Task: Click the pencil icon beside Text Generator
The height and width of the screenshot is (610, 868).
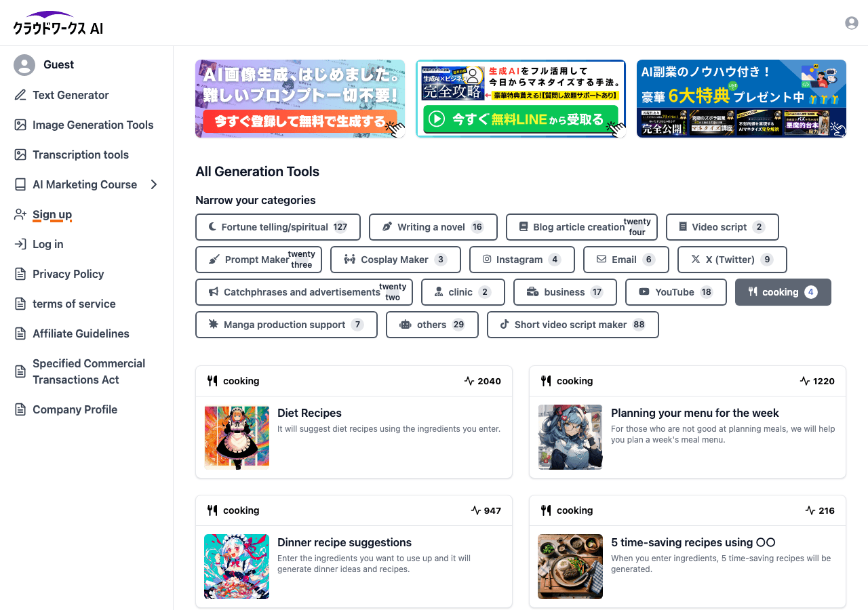Action: pos(20,95)
